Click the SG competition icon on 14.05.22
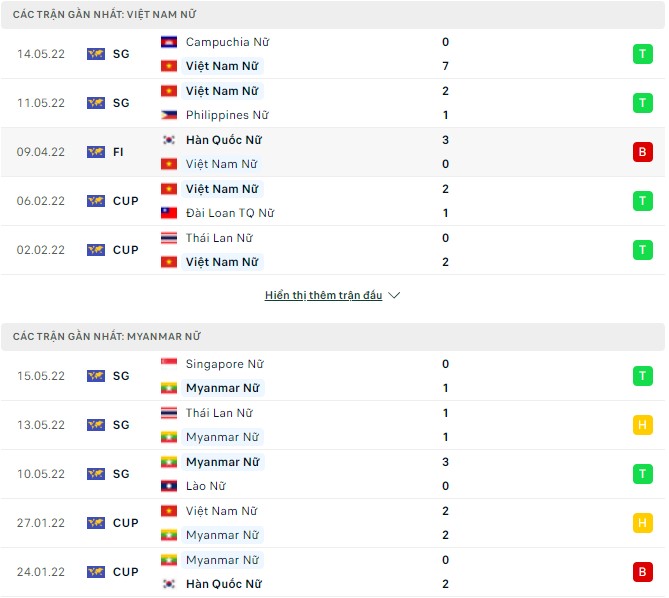 pos(96,54)
